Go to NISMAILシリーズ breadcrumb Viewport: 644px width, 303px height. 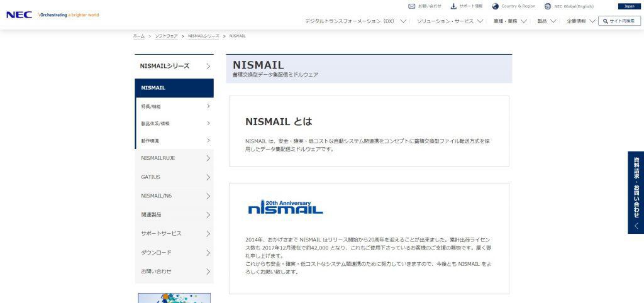point(203,36)
